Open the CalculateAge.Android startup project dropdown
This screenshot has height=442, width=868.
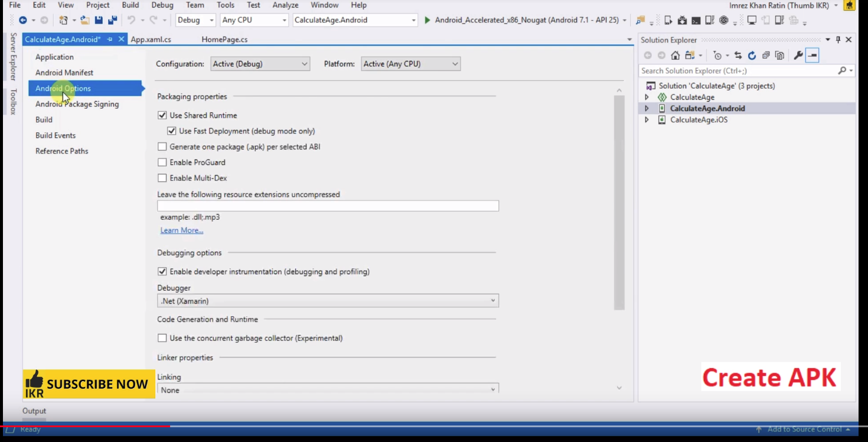point(355,20)
